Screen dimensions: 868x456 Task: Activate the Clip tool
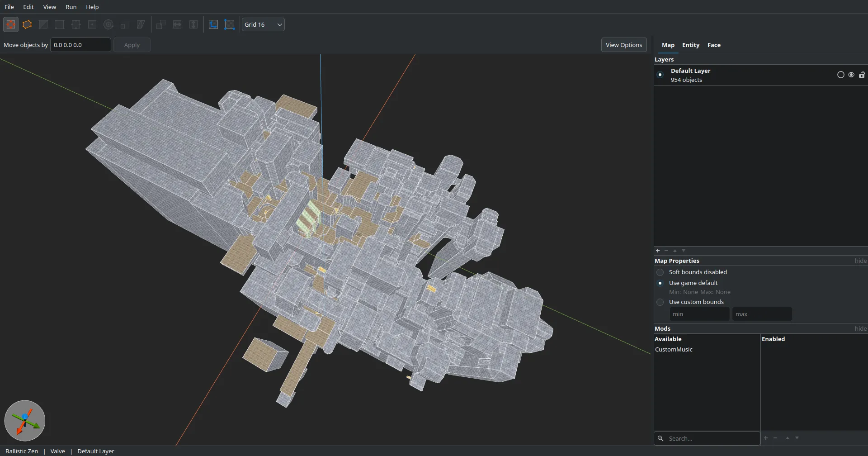[x=43, y=24]
